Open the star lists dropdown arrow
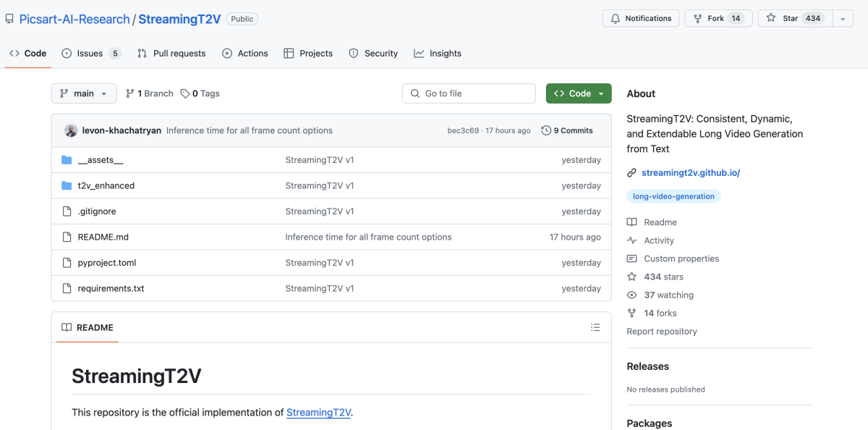Viewport: 868px width, 430px height. point(843,19)
